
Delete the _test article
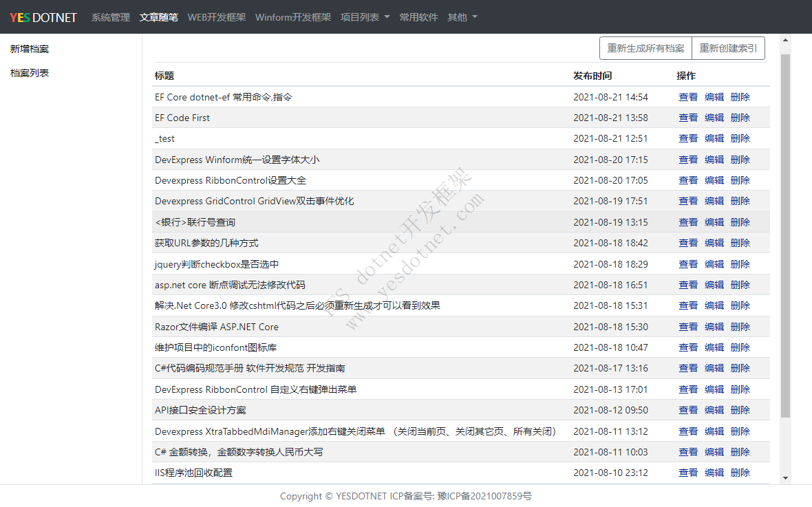pyautogui.click(x=740, y=138)
